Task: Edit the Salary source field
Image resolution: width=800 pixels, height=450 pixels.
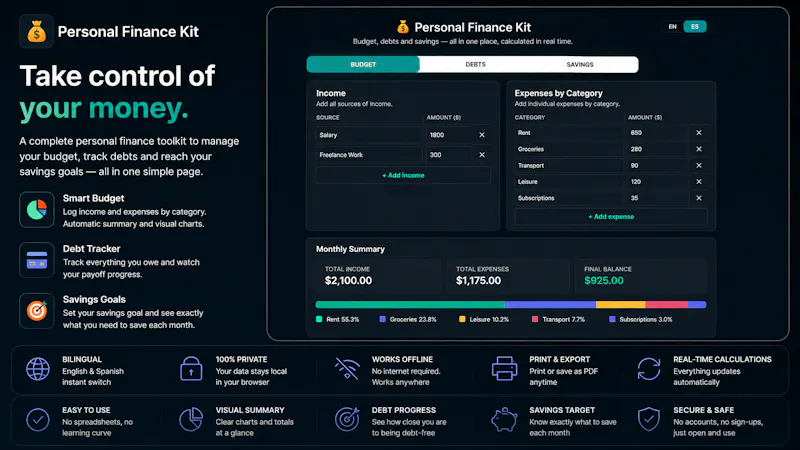Action: [369, 135]
